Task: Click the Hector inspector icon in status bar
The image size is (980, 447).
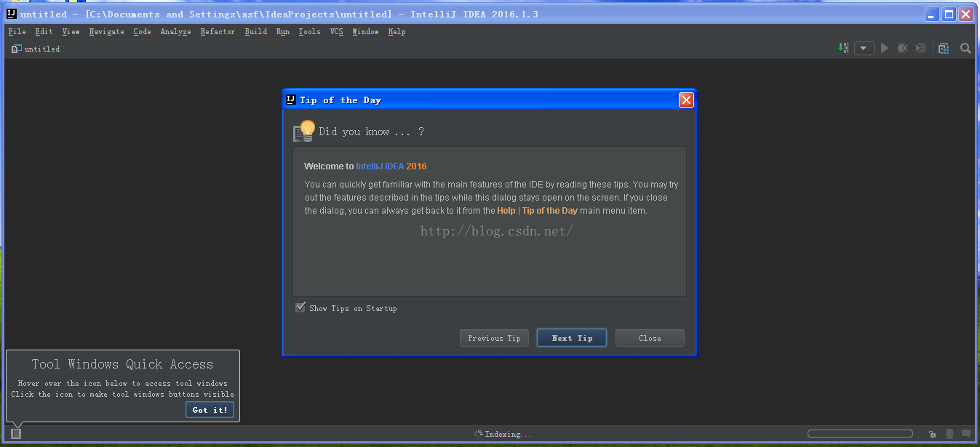Action: 949,434
